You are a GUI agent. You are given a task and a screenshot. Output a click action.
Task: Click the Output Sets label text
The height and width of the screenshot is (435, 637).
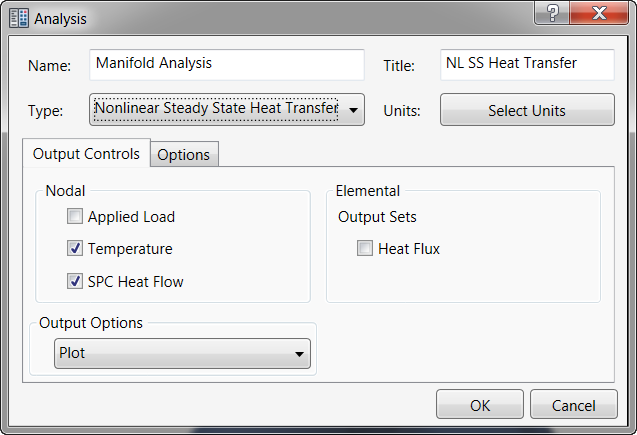377,216
